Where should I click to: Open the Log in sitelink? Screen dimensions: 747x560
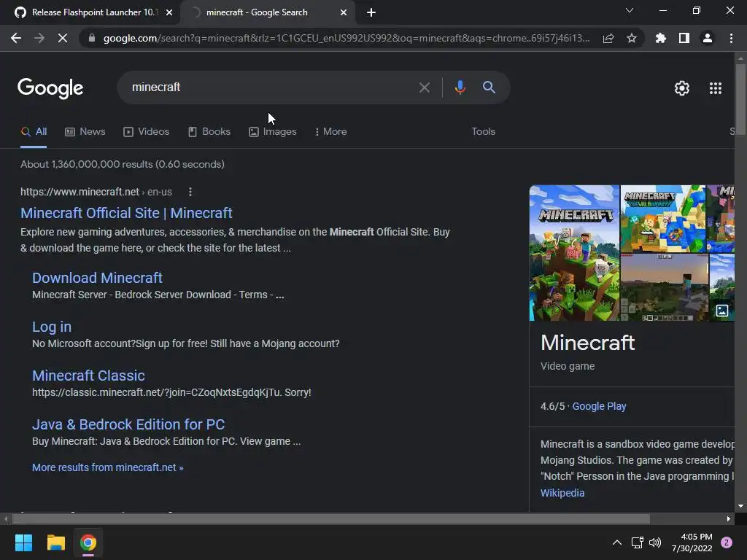point(52,327)
